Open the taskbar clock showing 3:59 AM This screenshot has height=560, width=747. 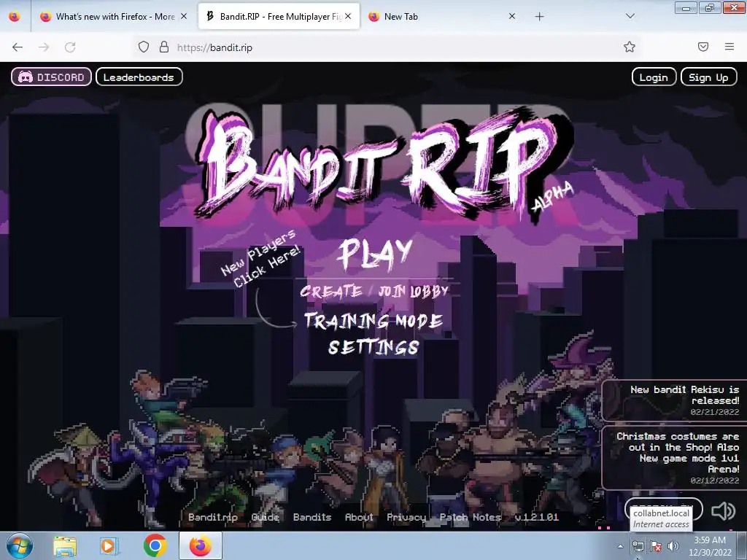tap(710, 546)
